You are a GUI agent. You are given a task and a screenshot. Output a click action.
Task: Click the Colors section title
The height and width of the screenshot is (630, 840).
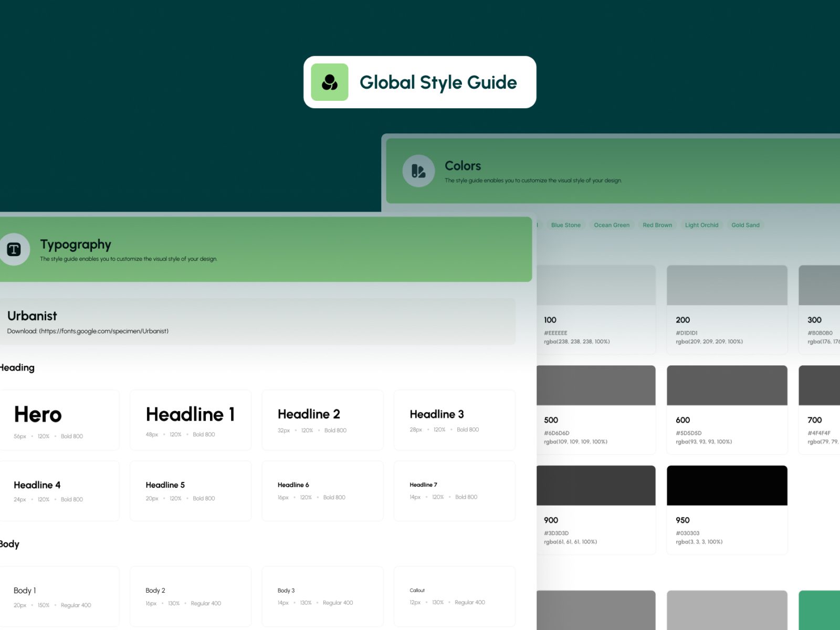click(x=463, y=166)
